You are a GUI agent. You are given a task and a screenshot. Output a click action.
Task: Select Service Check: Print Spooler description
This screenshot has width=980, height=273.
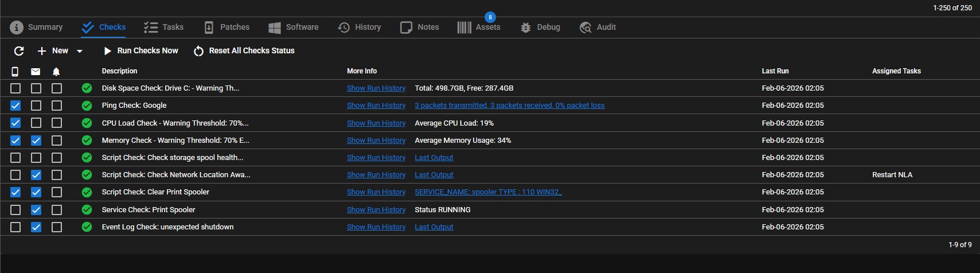[149, 209]
